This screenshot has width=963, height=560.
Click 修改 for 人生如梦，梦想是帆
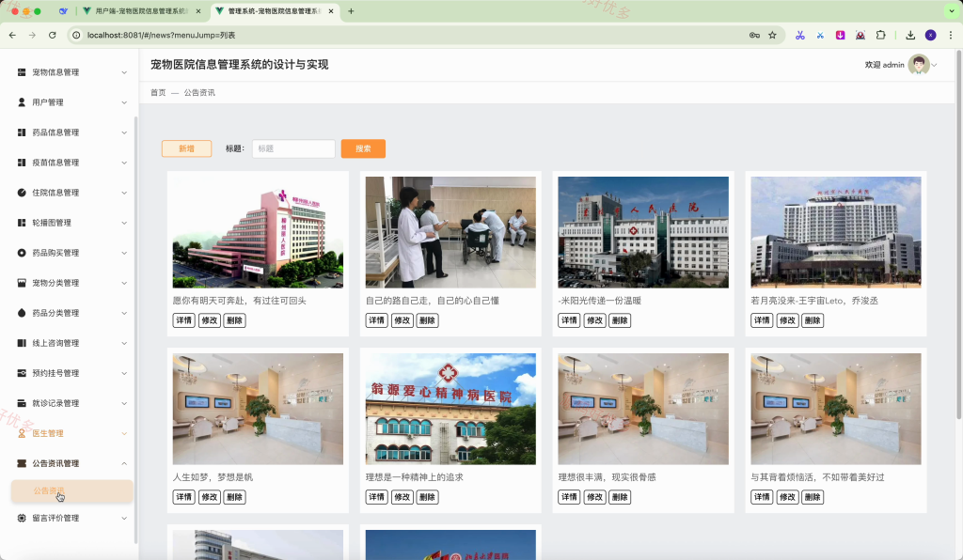tap(210, 497)
